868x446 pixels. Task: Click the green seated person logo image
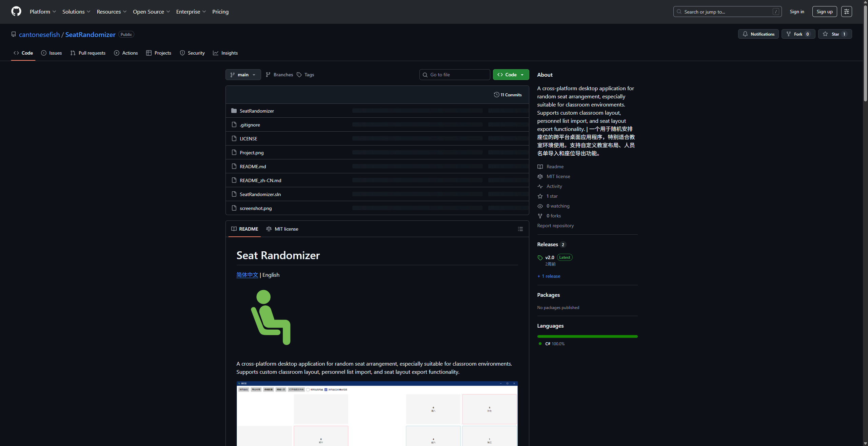[x=271, y=317]
